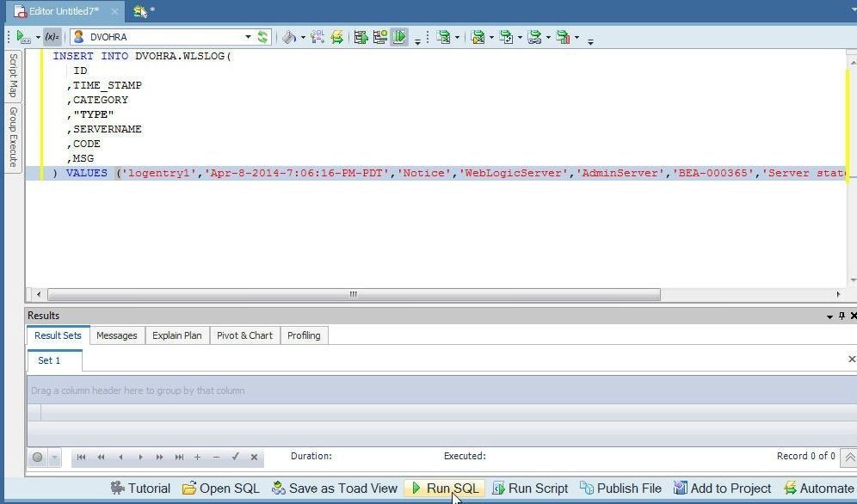Image resolution: width=857 pixels, height=504 pixels.
Task: Toggle the (x)= bind variables button
Action: pyautogui.click(x=52, y=37)
